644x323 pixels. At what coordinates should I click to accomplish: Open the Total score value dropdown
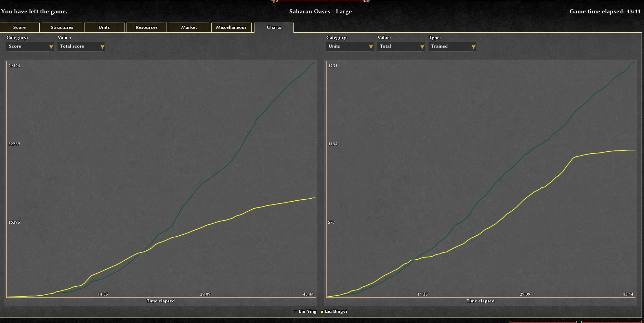click(x=81, y=46)
